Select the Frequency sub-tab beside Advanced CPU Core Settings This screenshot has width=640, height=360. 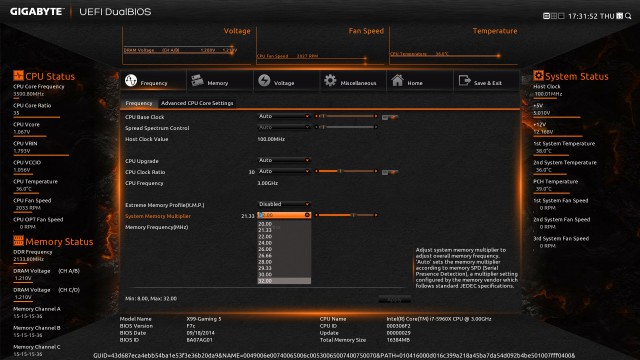tap(139, 103)
